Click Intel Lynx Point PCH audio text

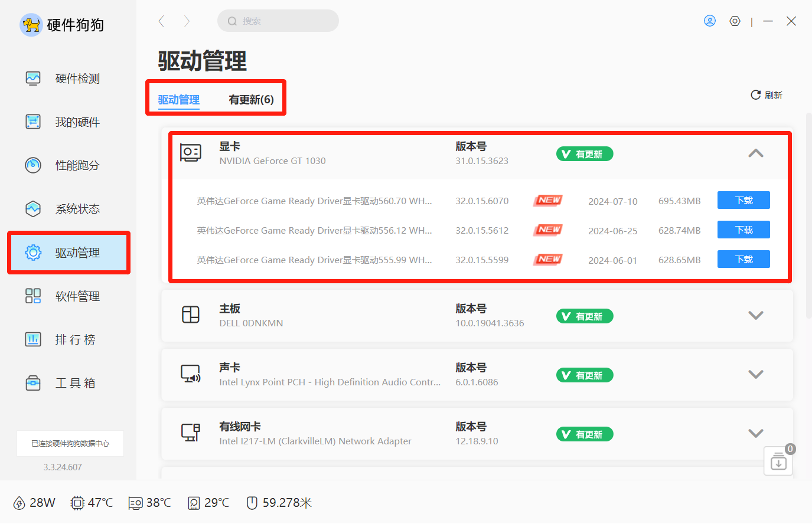click(x=330, y=382)
